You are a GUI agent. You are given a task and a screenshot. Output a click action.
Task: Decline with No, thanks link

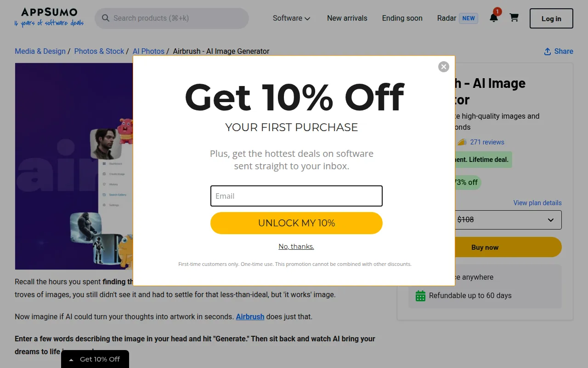pyautogui.click(x=296, y=247)
